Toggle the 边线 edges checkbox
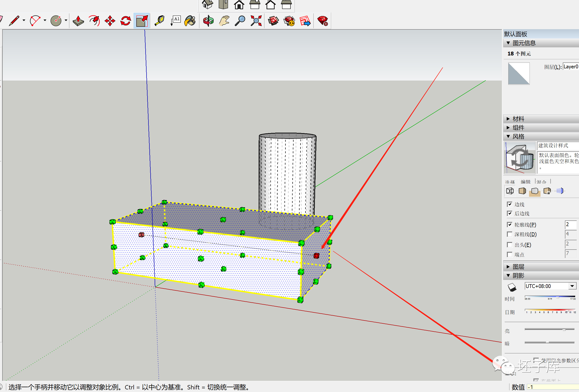This screenshot has height=392, width=579. (x=509, y=204)
